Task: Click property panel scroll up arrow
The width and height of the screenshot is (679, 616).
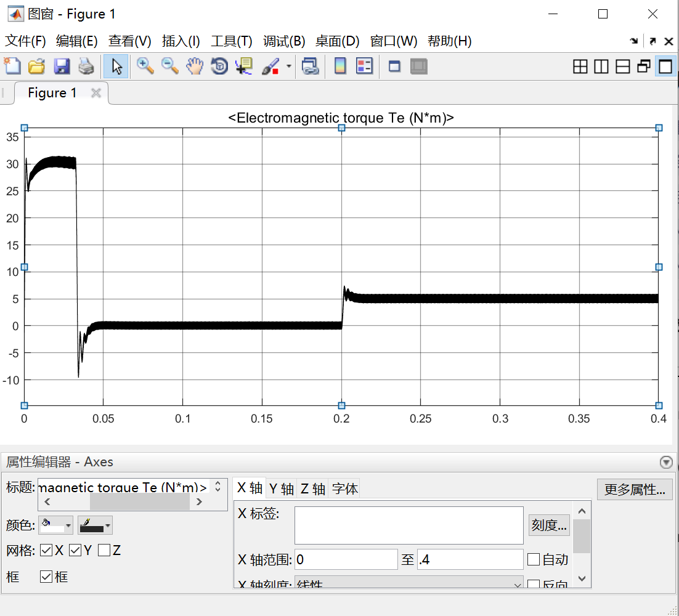Action: coord(582,511)
